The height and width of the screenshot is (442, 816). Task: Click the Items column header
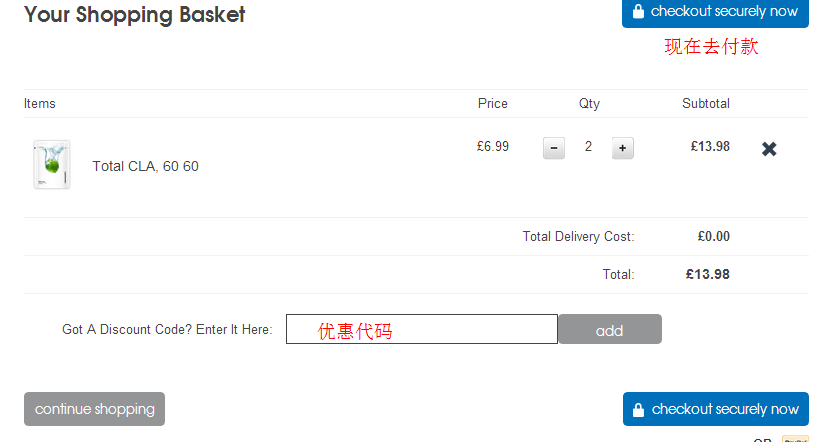(40, 104)
